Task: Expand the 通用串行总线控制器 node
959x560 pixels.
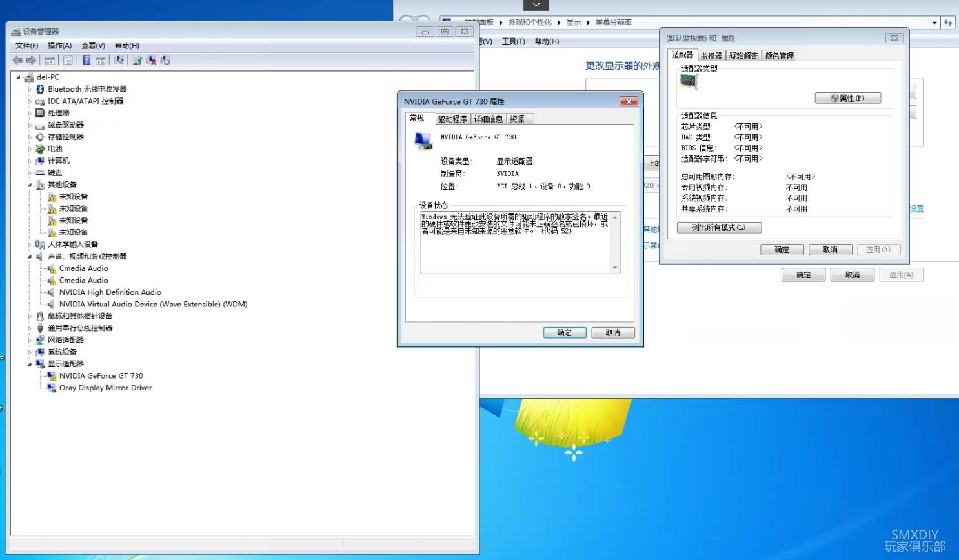Action: coord(30,328)
